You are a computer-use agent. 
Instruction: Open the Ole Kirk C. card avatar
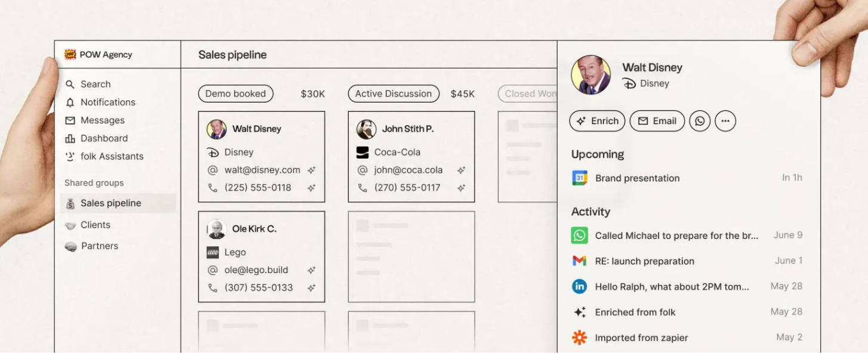pos(217,229)
